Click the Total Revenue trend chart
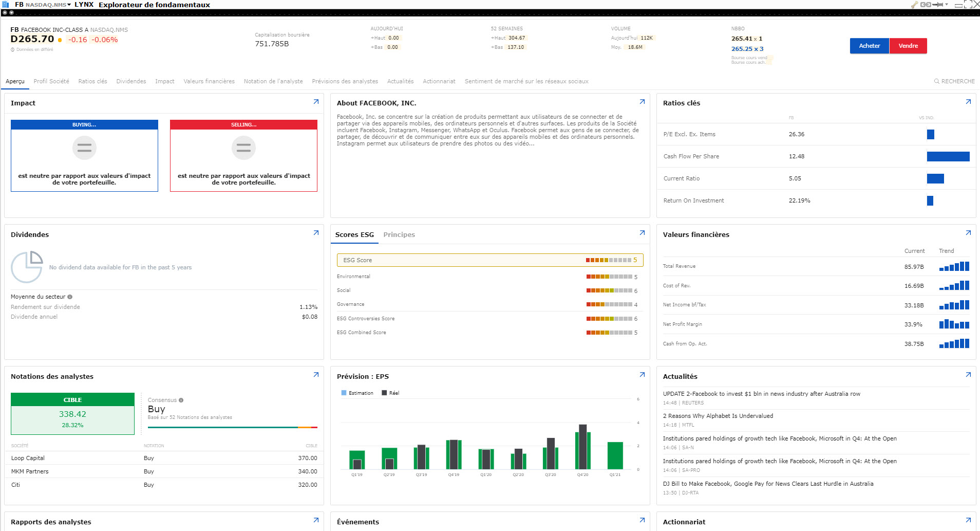The height and width of the screenshot is (531, 980). [954, 266]
